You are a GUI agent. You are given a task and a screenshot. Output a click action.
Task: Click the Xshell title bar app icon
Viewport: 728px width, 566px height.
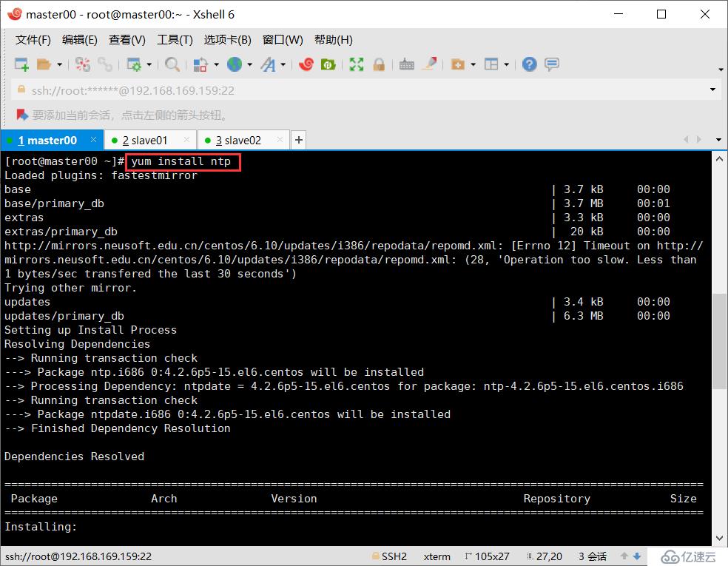point(14,14)
